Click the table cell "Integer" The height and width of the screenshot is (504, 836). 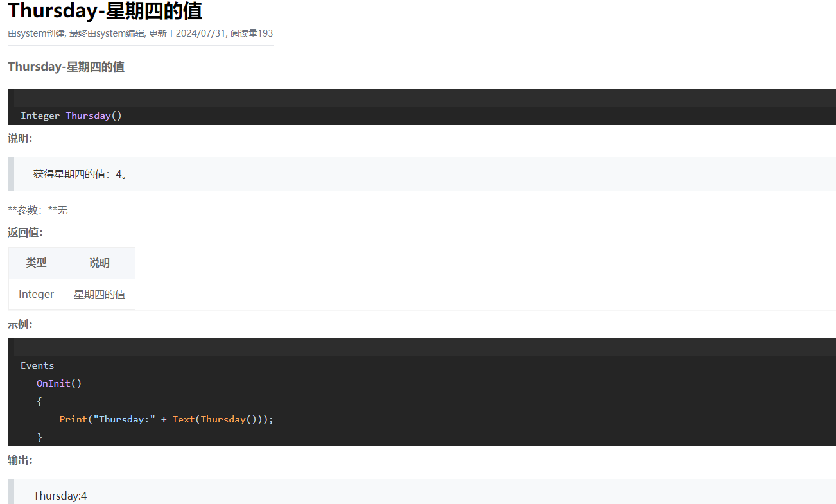(x=36, y=294)
